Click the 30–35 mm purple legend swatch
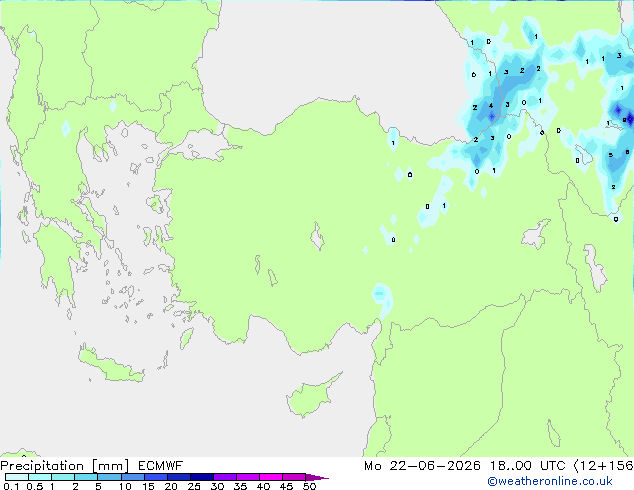Screen dimensions: 634x490 click(x=224, y=477)
